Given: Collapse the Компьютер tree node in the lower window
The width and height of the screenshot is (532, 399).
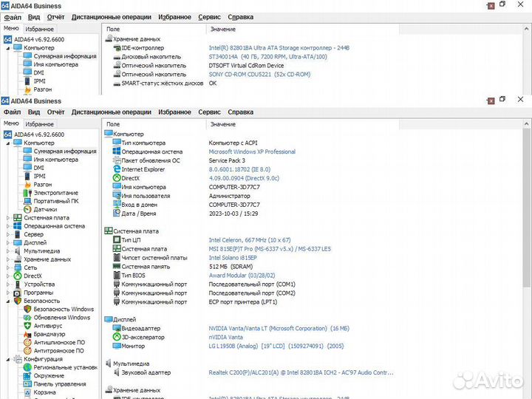Looking at the screenshot, I should click(8, 143).
